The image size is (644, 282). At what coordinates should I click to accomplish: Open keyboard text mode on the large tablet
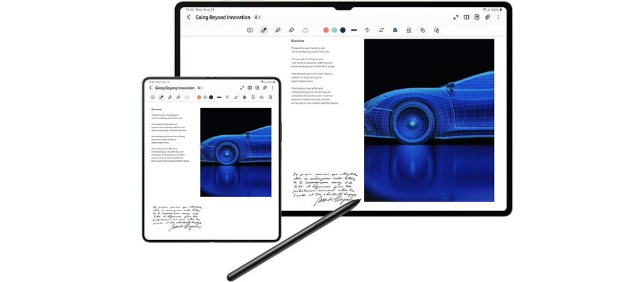[x=250, y=30]
